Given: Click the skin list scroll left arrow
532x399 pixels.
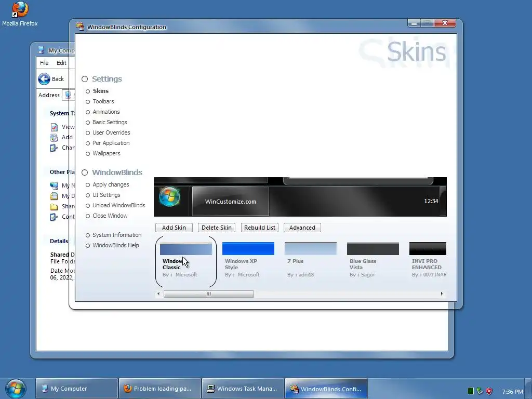Looking at the screenshot, I should [158, 294].
